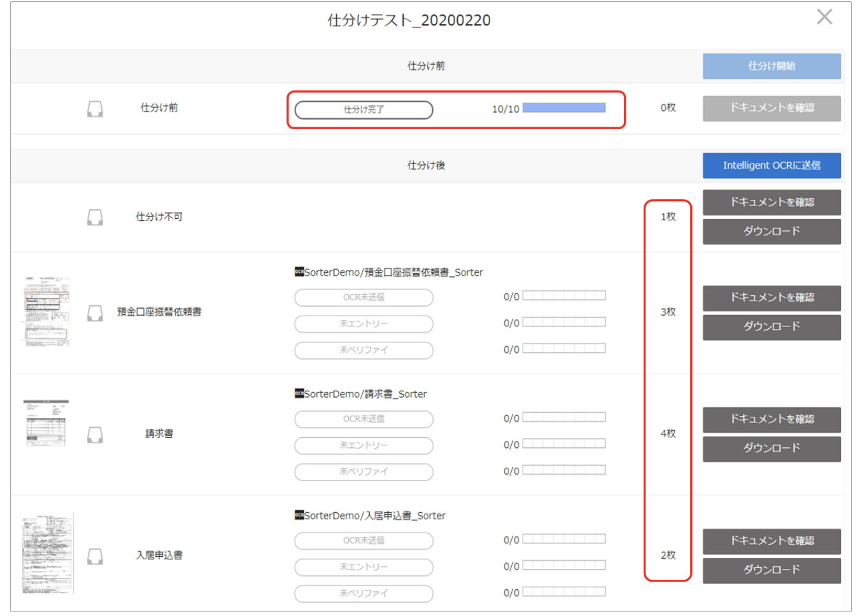Click 未ベリファイ status under 入居申込書
This screenshot has width=862, height=616.
(x=364, y=594)
